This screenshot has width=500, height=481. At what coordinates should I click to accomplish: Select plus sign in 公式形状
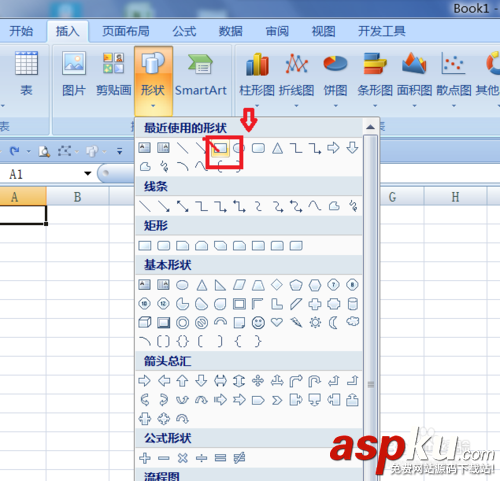(x=145, y=458)
